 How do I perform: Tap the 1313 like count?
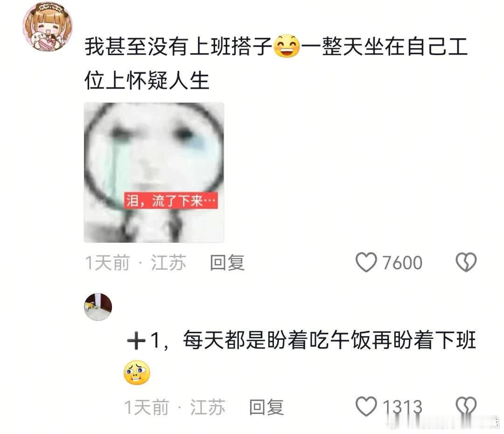coord(402,407)
